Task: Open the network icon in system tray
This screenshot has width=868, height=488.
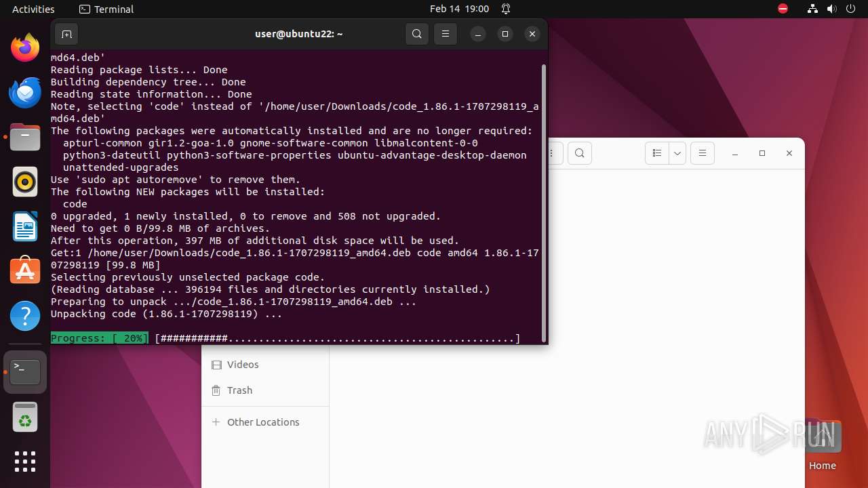Action: 813,9
